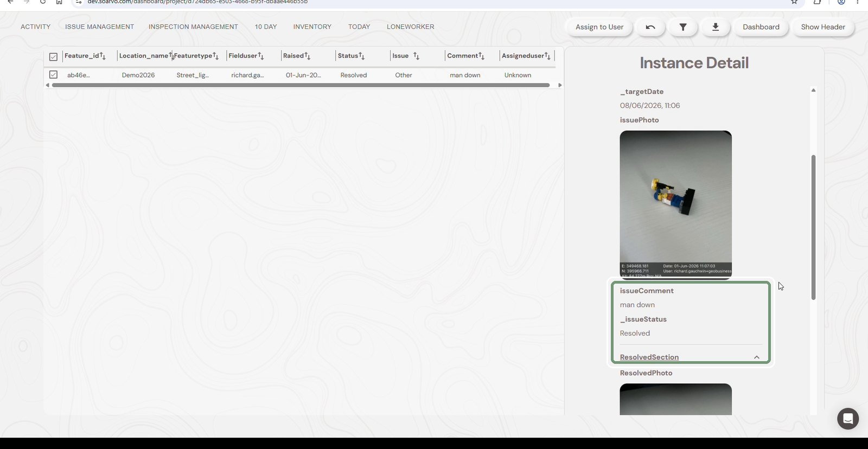Screen dimensions: 868x449
Task: Click sort arrows beside Comment header
Action: [481, 56]
